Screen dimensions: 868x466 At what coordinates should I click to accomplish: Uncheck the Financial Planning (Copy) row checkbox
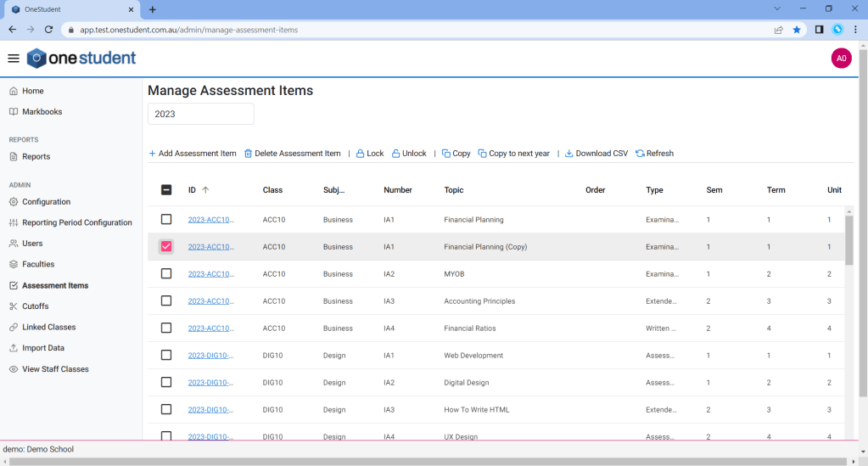[166, 247]
